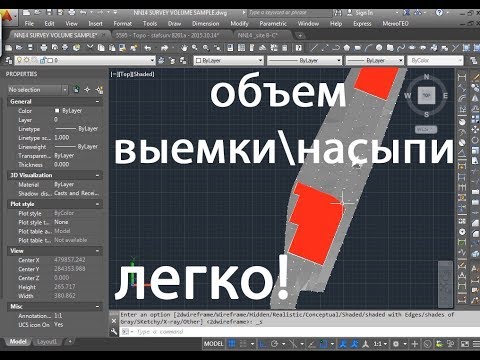Click the Color ByLayer swatch in Properties
This screenshot has width=480, height=360.
click(57, 111)
